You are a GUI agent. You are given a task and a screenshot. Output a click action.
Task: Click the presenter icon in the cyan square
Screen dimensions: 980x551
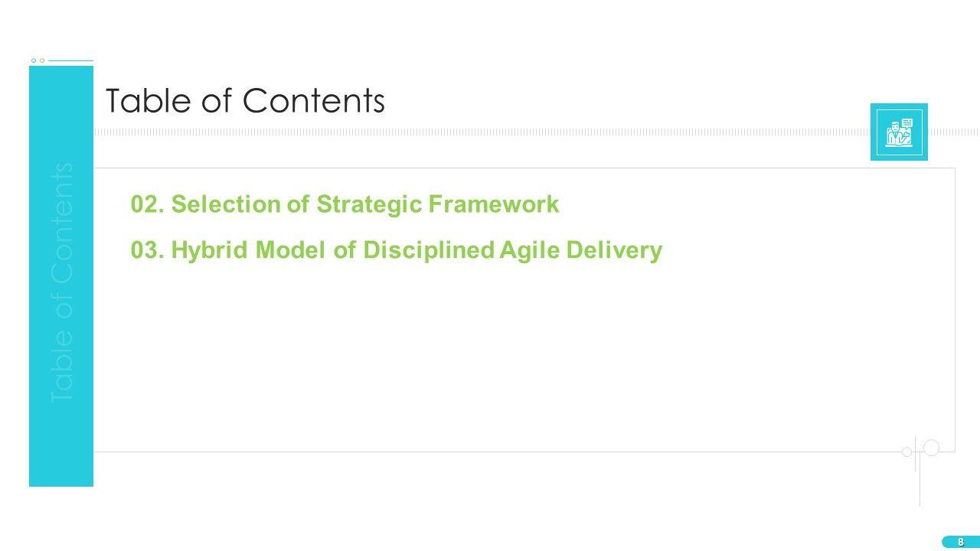(x=898, y=132)
